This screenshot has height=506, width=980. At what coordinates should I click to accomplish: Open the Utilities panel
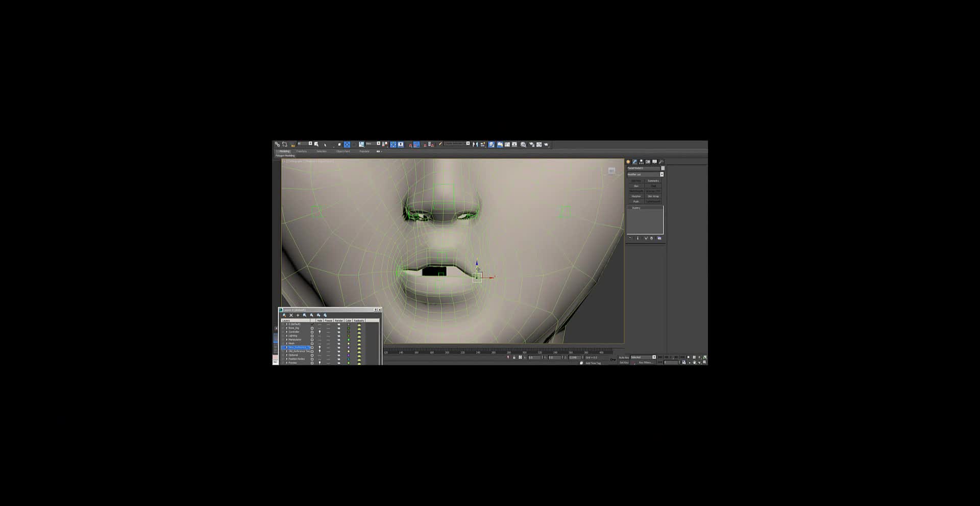coord(661,162)
